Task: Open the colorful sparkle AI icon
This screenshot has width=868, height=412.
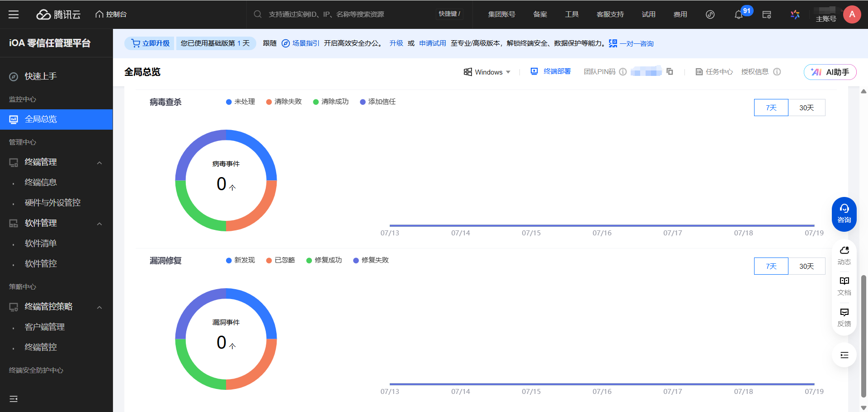Action: point(795,14)
